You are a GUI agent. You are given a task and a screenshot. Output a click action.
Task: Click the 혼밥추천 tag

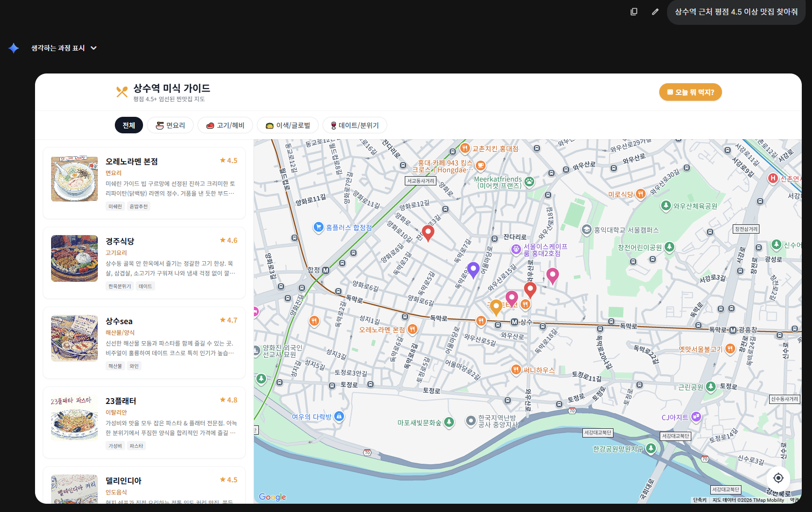[139, 206]
